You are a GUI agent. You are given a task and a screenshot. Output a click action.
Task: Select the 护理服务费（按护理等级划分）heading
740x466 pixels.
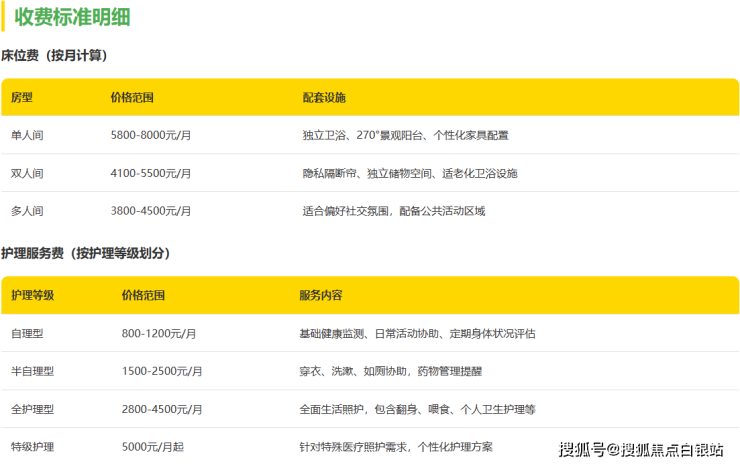86,254
